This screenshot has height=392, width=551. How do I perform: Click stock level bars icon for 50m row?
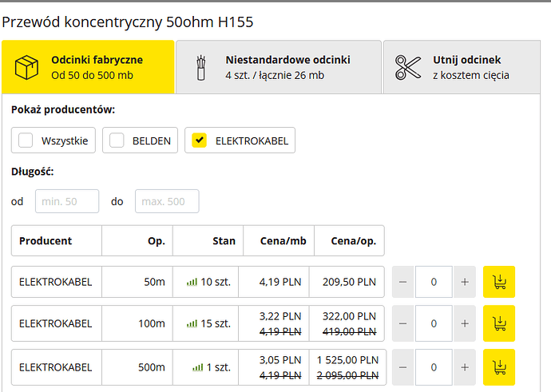click(x=192, y=282)
